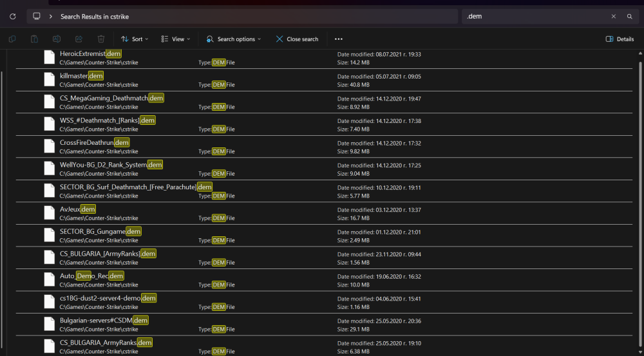Click 'Size: 1.16 MB' of cs1BG-dust2-server4-demo
This screenshot has width=644, height=356.
353,306
